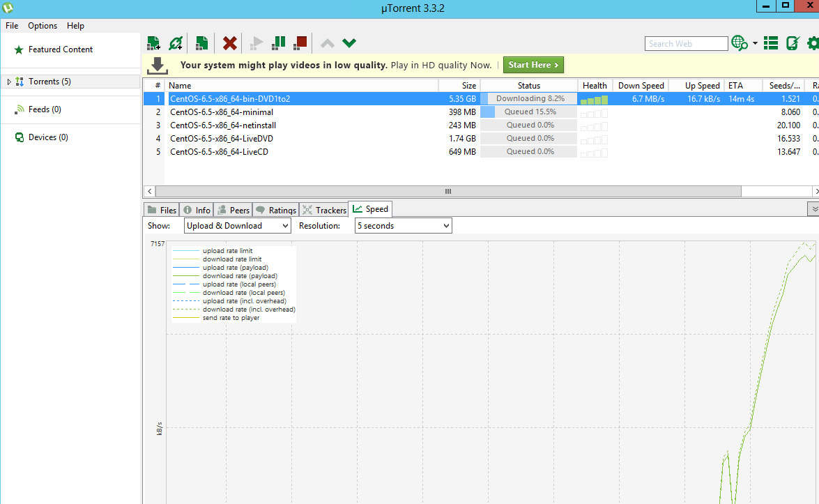Select Featured Content in the sidebar
Image resolution: width=819 pixels, height=504 pixels.
[61, 49]
